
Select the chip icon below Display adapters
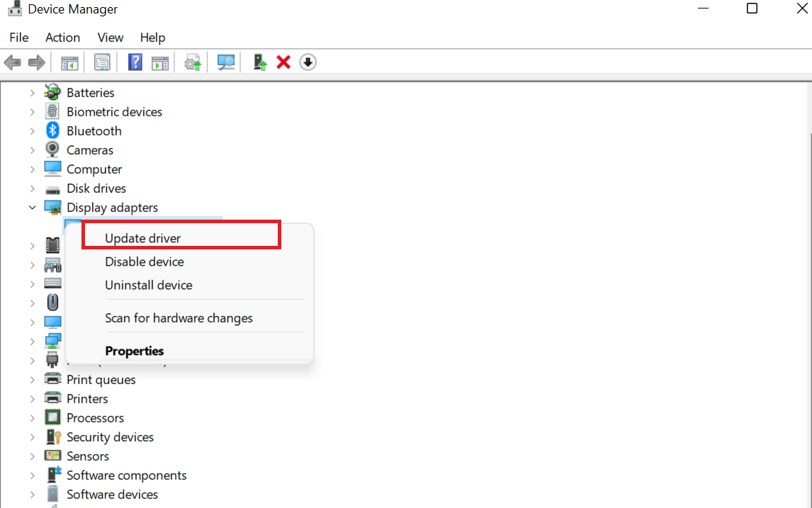click(52, 245)
